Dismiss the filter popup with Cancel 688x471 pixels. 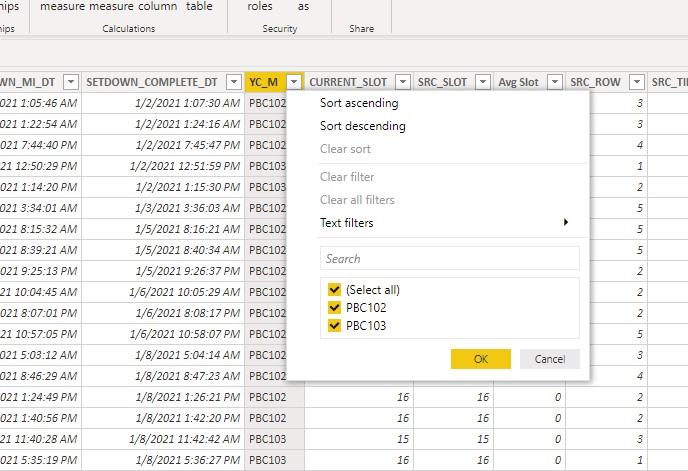550,359
